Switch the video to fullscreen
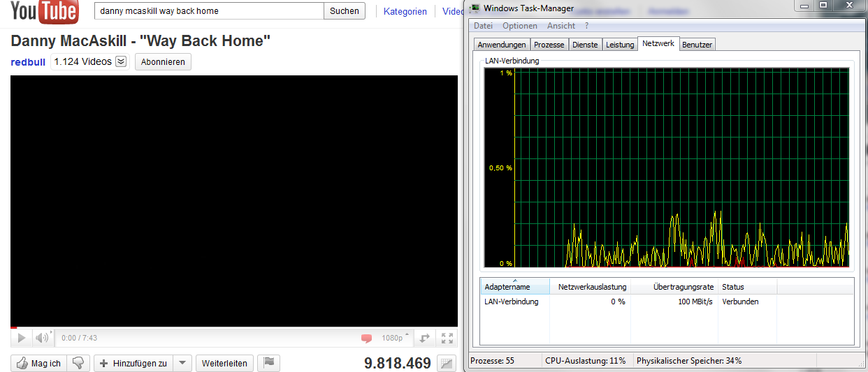The width and height of the screenshot is (868, 372). (447, 338)
